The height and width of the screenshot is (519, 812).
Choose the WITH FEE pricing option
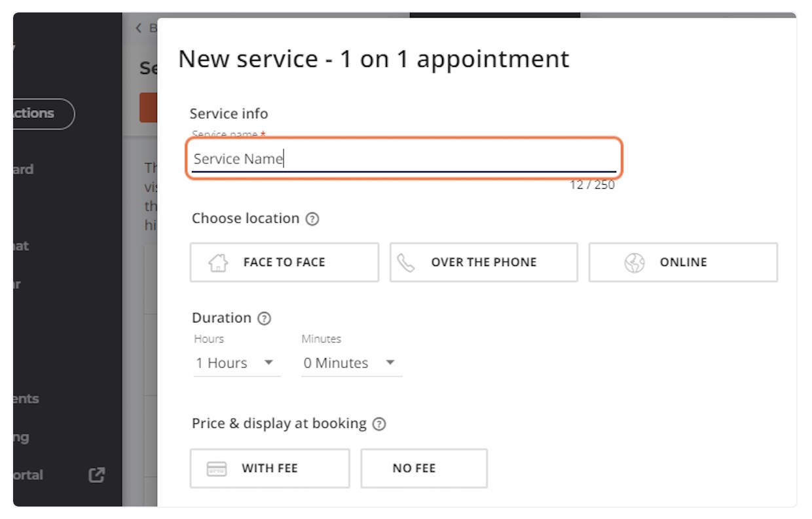click(270, 469)
